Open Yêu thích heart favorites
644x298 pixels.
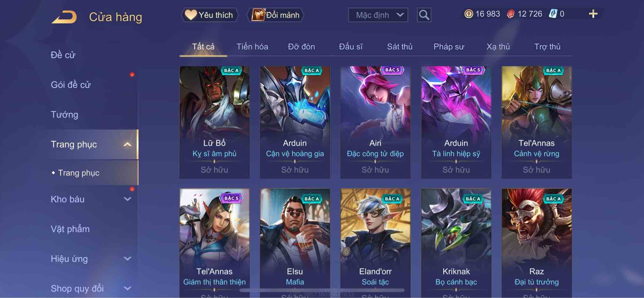[210, 15]
